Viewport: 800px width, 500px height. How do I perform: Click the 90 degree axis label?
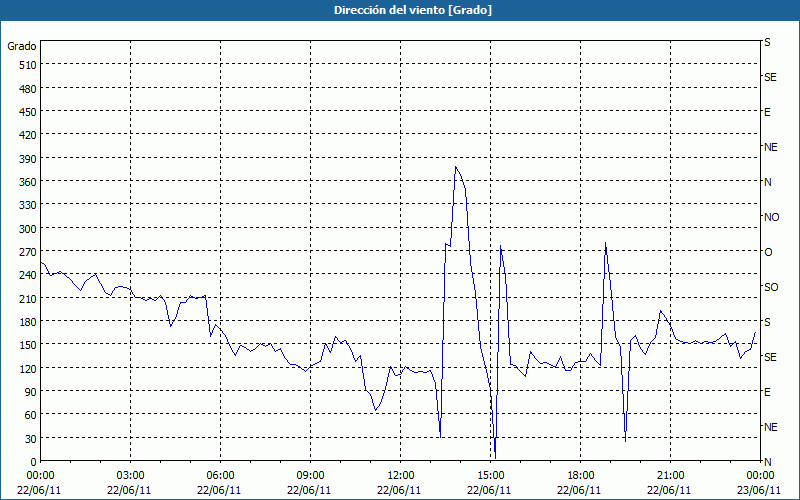tap(31, 392)
